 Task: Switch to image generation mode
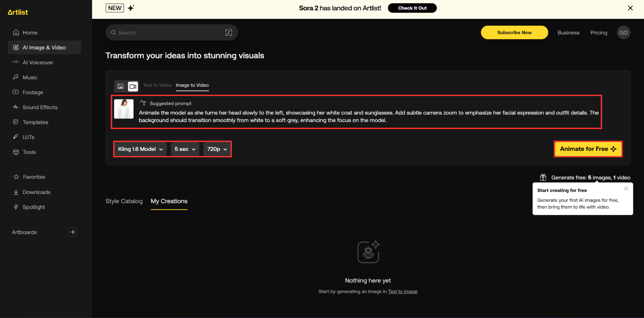point(120,86)
